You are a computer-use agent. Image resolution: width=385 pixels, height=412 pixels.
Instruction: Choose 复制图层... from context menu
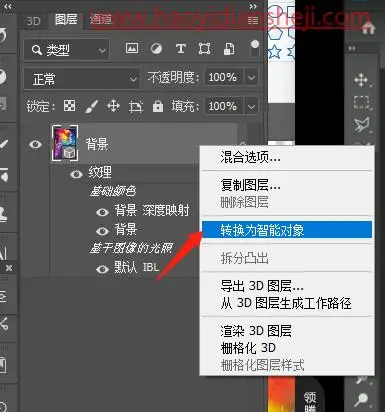(250, 185)
